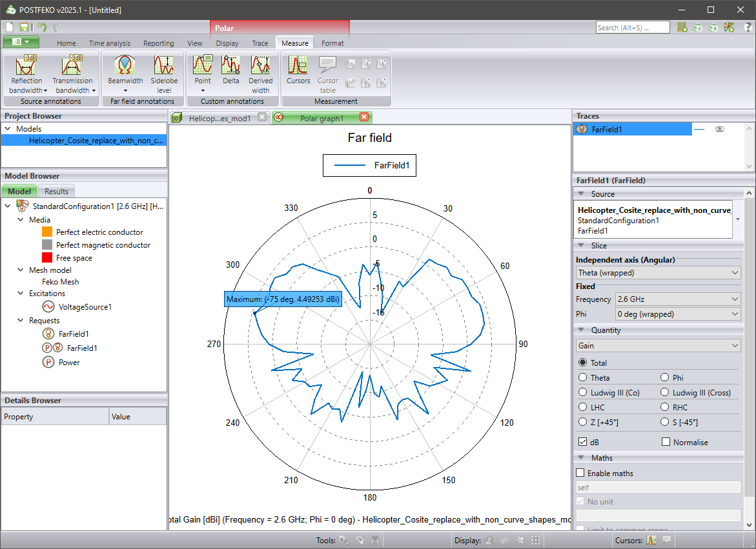Toggle visibility eye for FarField1 trace

point(719,129)
